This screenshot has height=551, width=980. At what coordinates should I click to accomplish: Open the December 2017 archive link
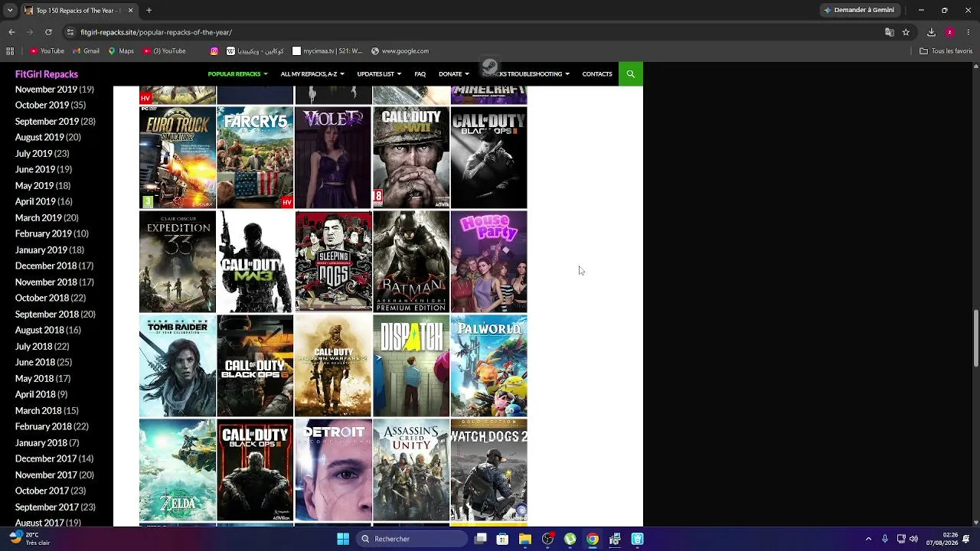(46, 458)
